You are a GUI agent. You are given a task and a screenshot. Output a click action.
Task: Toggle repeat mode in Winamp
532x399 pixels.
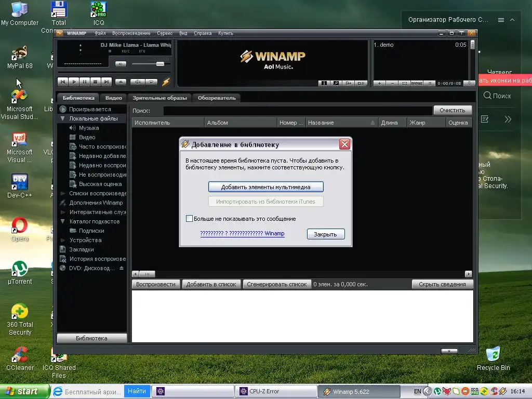151,82
